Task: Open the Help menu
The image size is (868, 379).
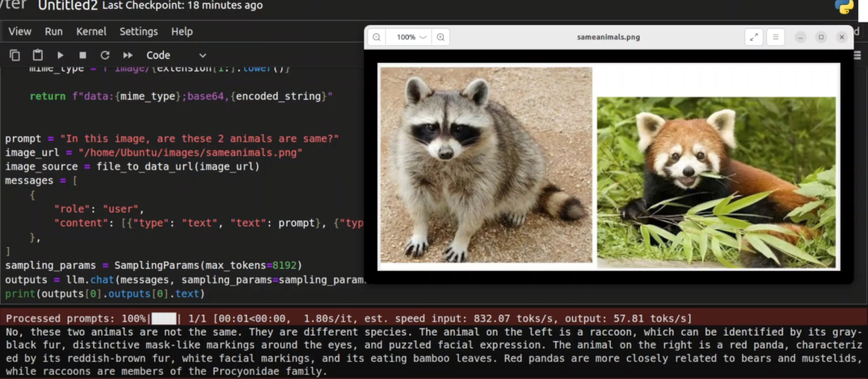Action: coord(182,31)
